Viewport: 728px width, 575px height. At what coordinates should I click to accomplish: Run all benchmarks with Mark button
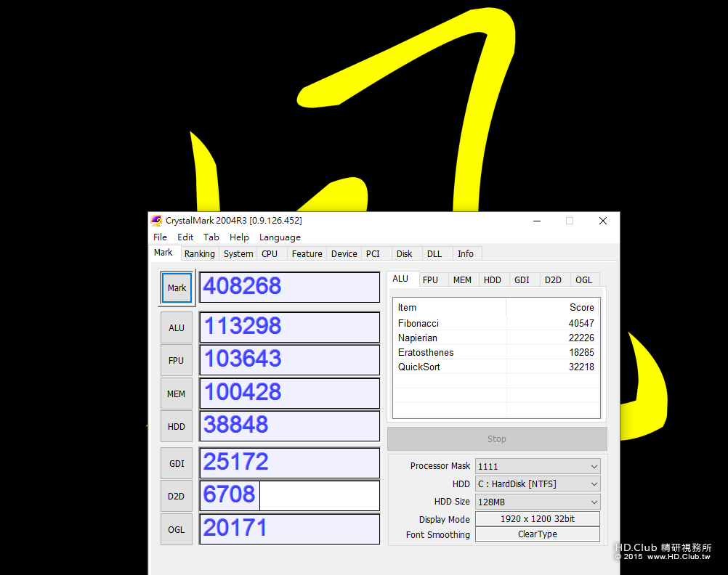coord(177,287)
